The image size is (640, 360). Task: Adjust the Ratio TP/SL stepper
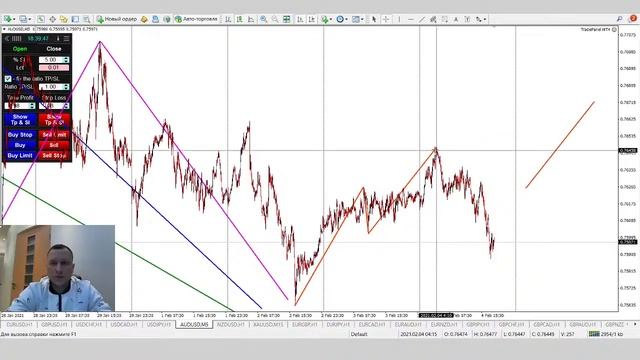point(67,87)
